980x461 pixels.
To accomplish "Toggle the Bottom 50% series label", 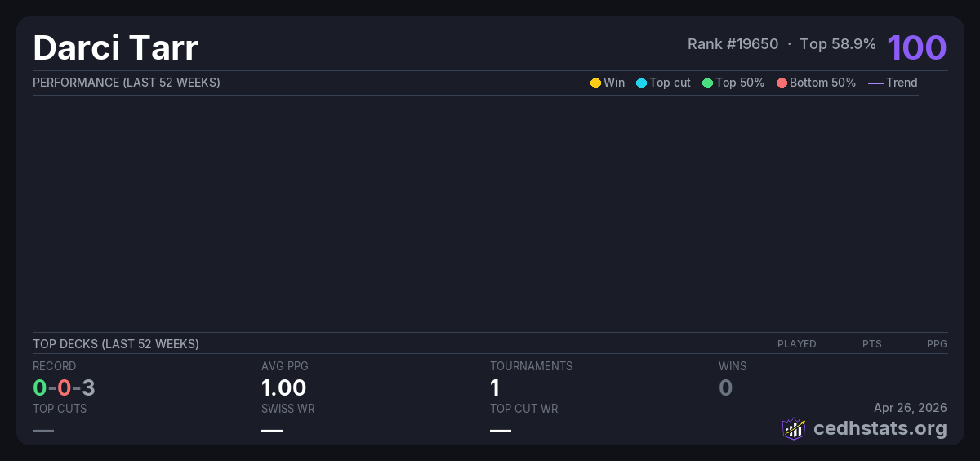I will 822,83.
